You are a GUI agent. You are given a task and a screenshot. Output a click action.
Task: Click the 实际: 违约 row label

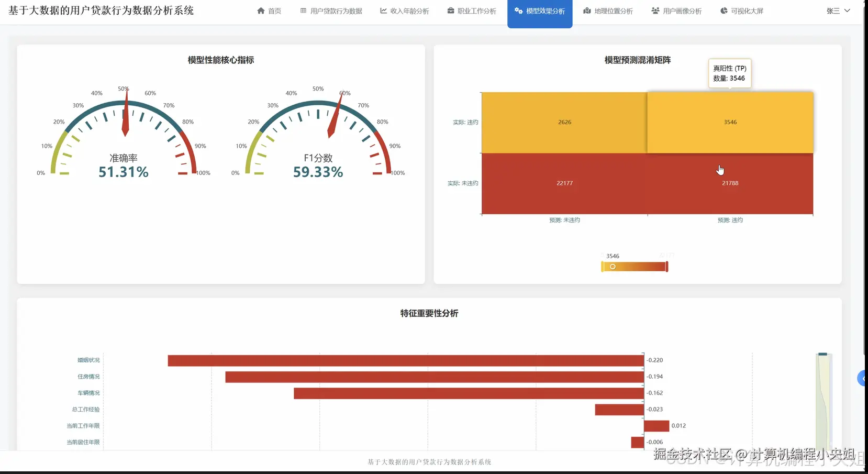[x=465, y=123]
